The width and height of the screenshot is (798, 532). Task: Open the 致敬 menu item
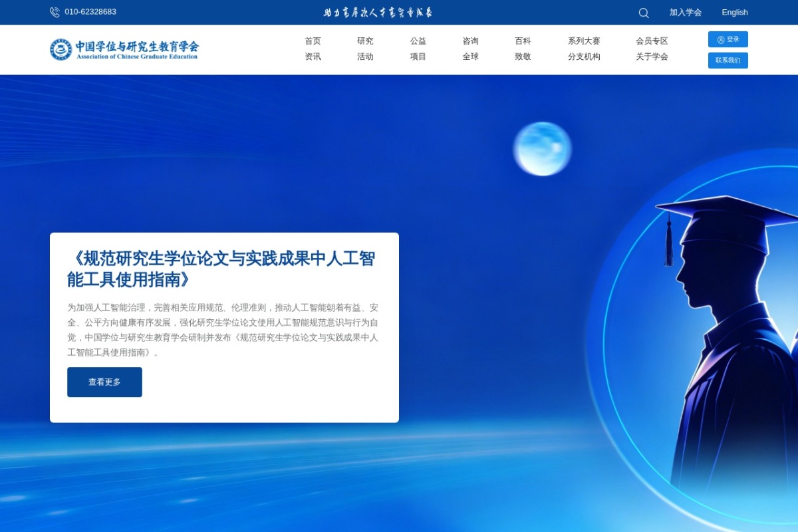pos(523,57)
